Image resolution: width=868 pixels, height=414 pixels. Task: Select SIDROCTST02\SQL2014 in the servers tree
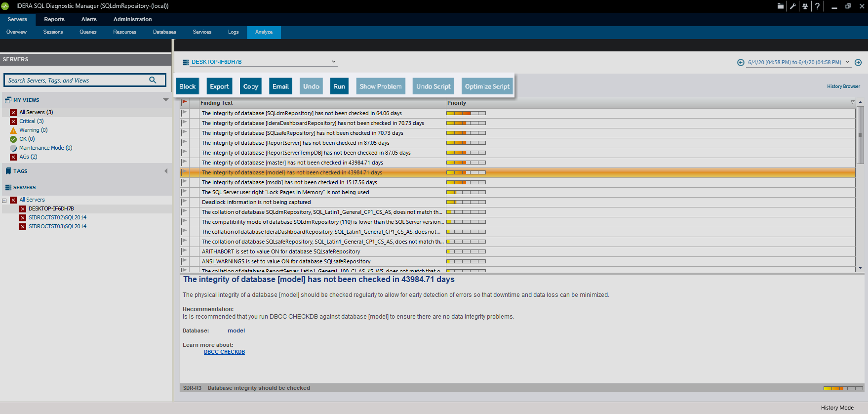57,217
